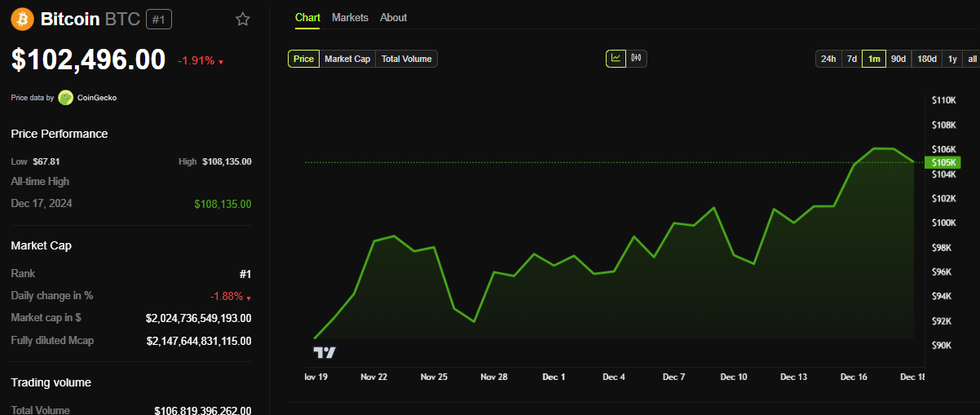Click the $105K current price label
The image size is (980, 415).
tap(944, 162)
